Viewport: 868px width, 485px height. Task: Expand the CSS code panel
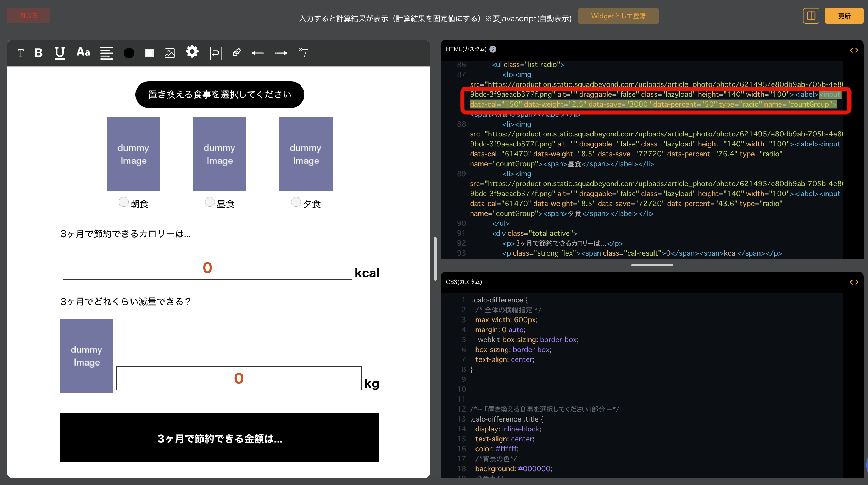pos(854,282)
